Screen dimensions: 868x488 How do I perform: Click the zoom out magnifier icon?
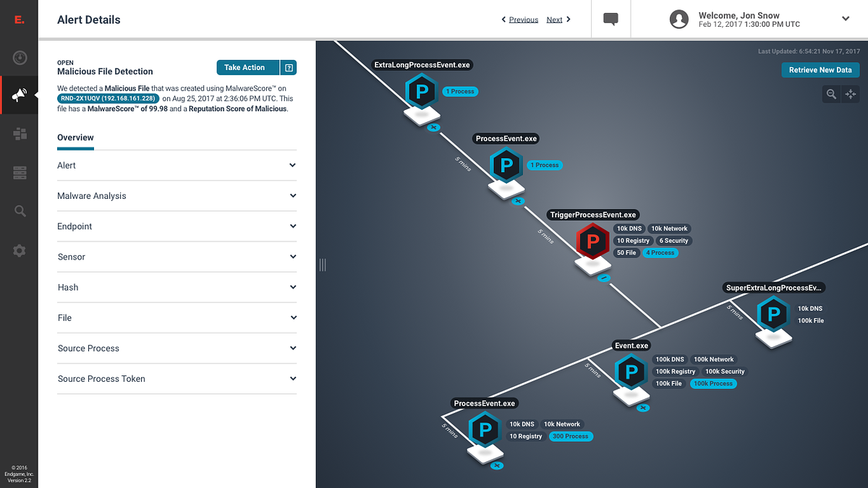pyautogui.click(x=832, y=94)
